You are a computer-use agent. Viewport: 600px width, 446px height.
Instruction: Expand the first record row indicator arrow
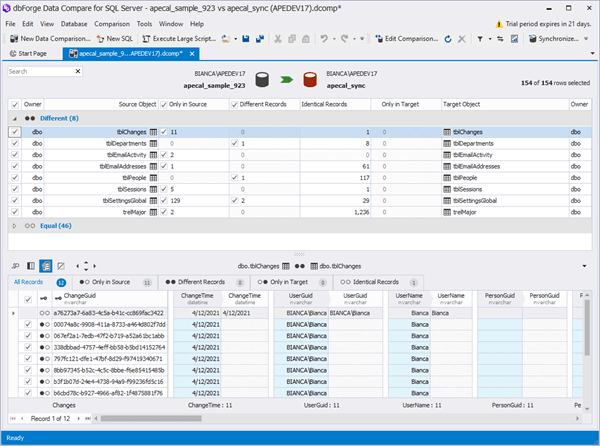[13, 313]
